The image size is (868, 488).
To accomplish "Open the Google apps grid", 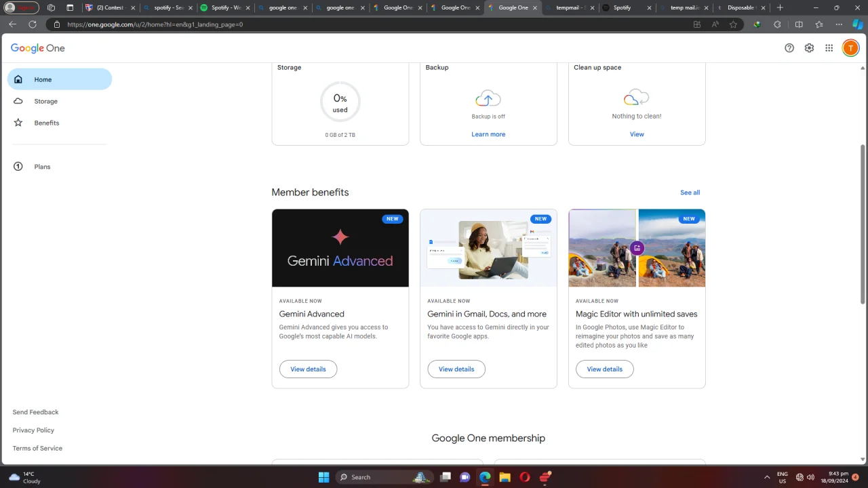I will 829,48.
